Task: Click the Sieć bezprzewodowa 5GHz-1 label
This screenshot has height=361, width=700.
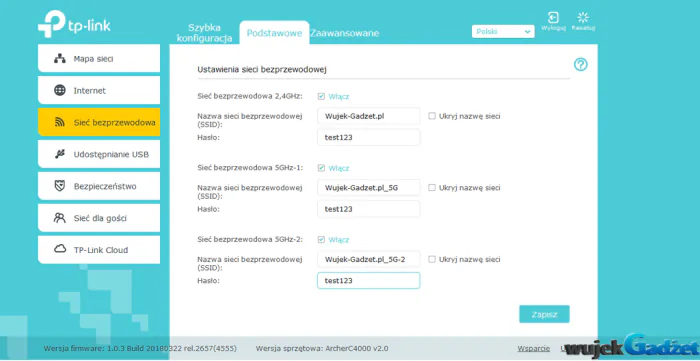Action: coord(250,168)
